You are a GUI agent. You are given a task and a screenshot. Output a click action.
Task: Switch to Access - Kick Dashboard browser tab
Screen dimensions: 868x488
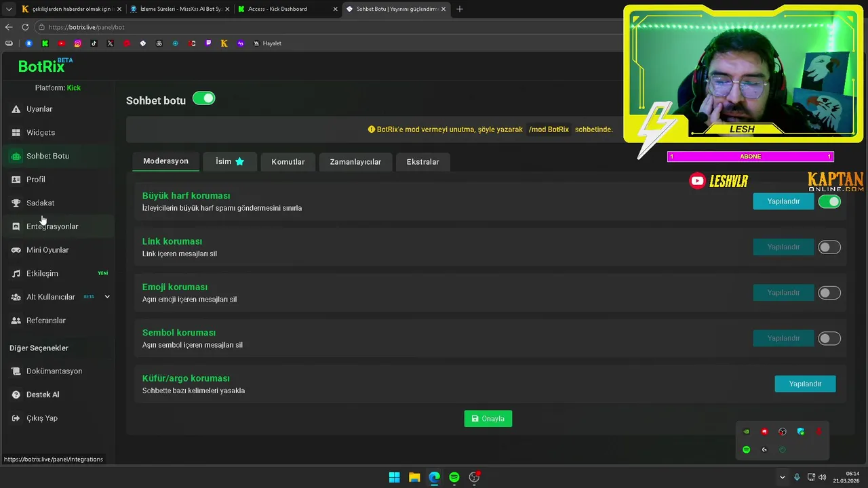[x=288, y=9]
